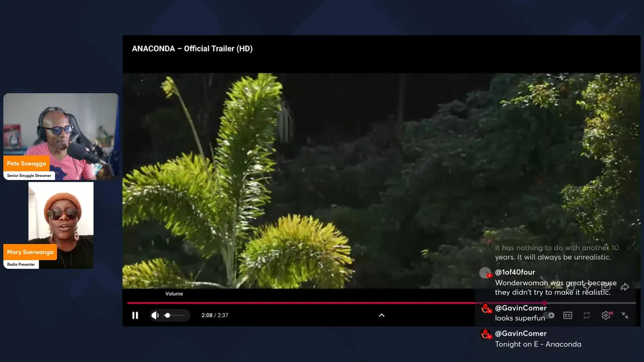
Task: Click the share arrow icon
Action: tap(625, 287)
